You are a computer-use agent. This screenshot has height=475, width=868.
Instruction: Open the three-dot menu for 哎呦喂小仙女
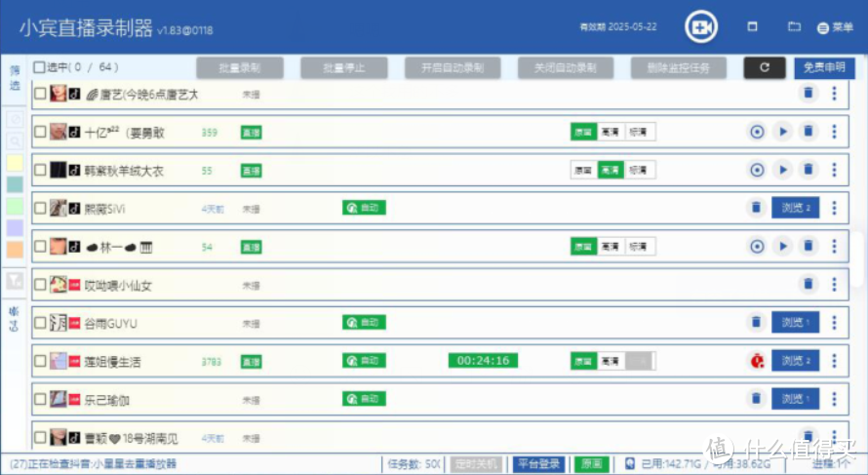tap(834, 284)
